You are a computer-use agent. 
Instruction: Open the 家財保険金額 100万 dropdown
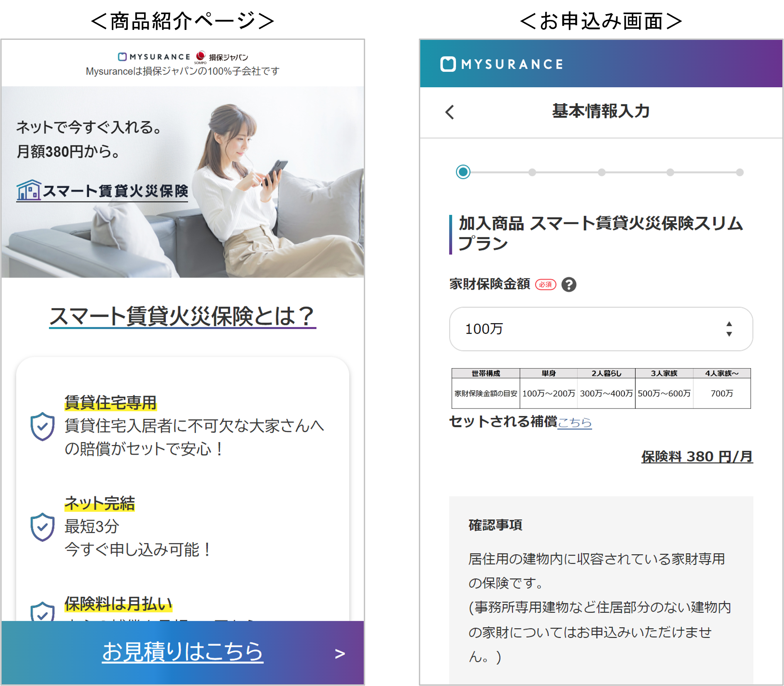coord(601,329)
